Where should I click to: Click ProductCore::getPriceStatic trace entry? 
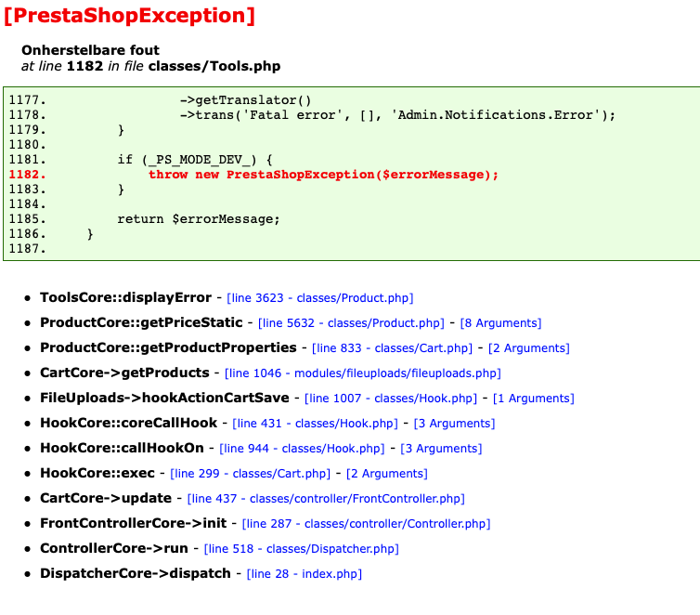[x=141, y=322]
